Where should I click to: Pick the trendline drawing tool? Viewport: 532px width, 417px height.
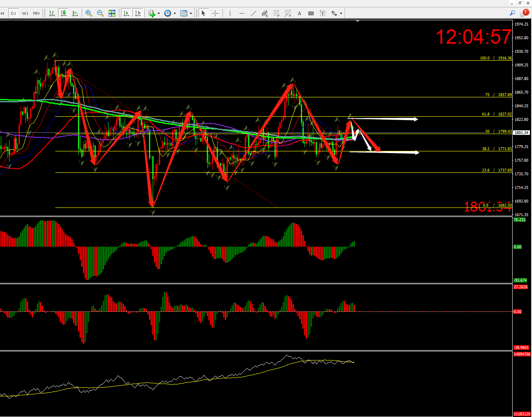(253, 13)
